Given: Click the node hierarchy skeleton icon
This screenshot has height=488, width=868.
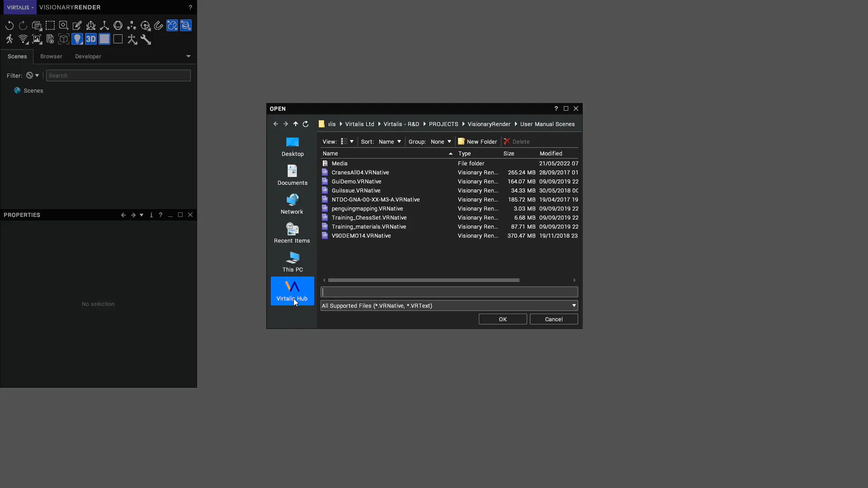Looking at the screenshot, I should 132,39.
